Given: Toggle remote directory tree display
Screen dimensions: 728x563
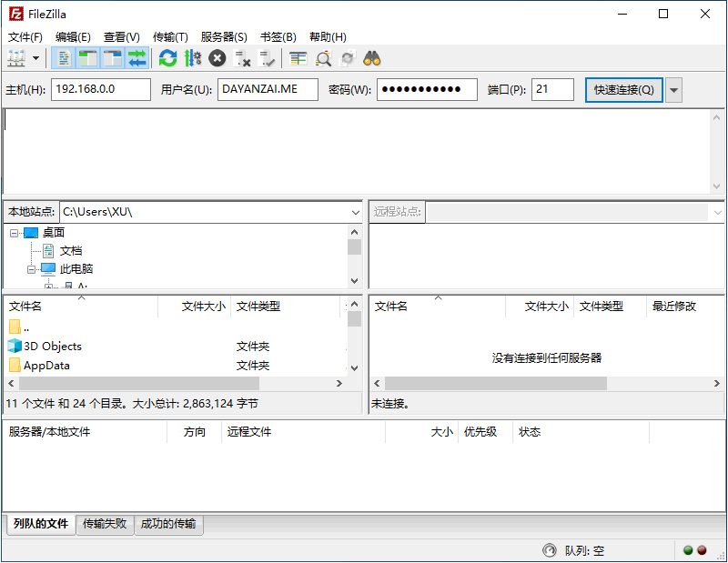Looking at the screenshot, I should (x=112, y=58).
